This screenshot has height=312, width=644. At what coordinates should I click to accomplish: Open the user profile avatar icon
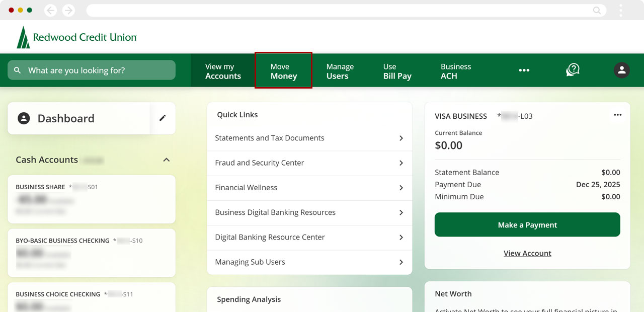[622, 70]
